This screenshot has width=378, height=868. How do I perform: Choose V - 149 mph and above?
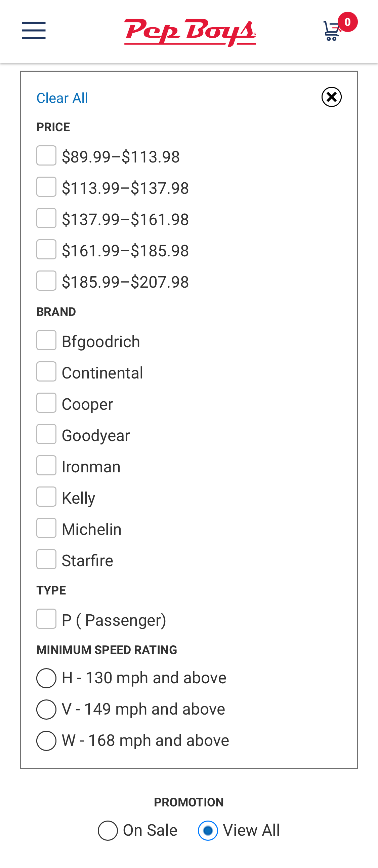tap(46, 710)
